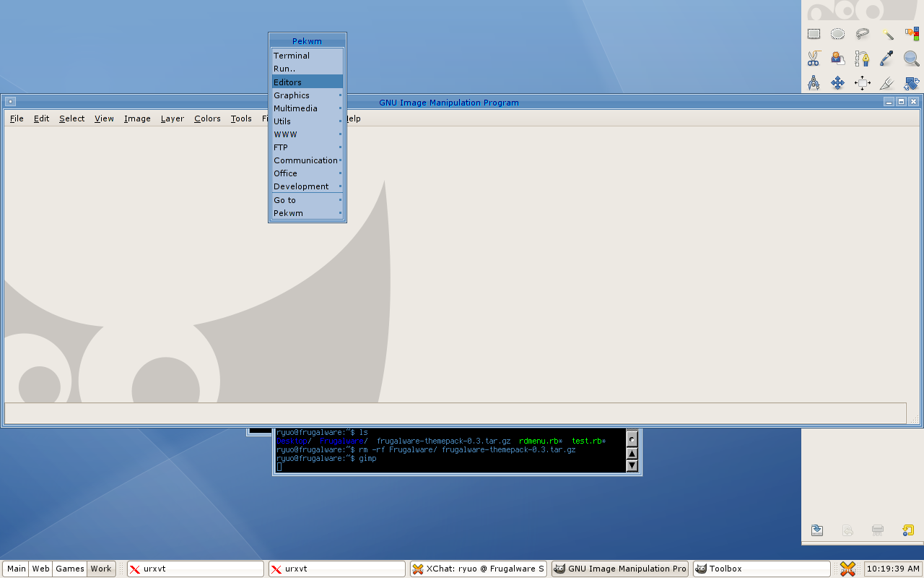This screenshot has height=578, width=924.
Task: Activate the Foreground Select tool
Action: [x=837, y=59]
